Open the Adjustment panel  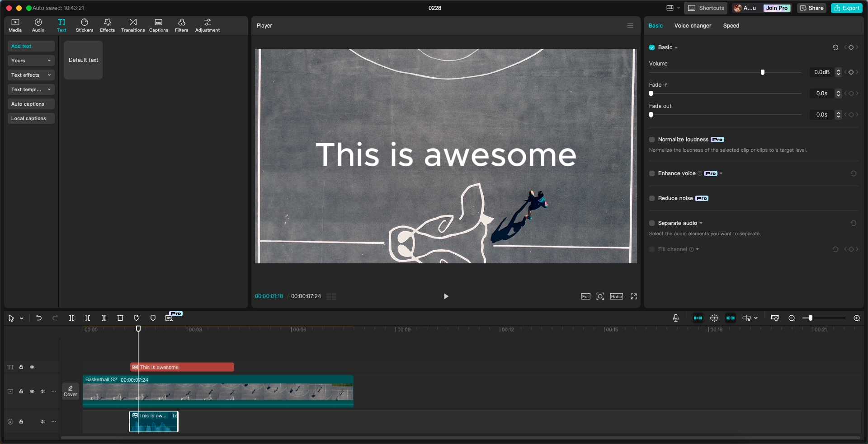(208, 25)
